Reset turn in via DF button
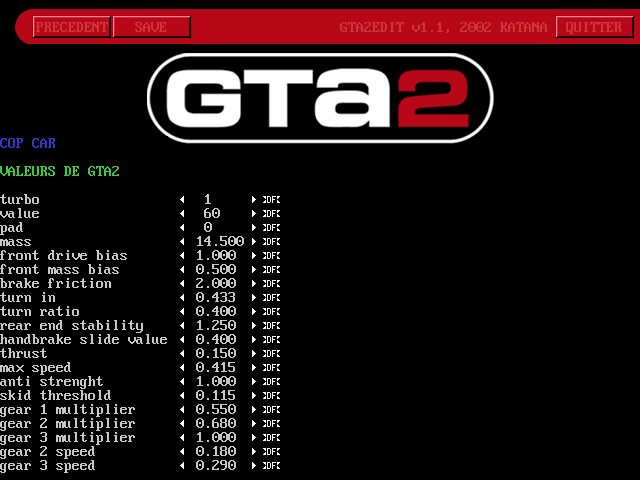 click(x=271, y=298)
